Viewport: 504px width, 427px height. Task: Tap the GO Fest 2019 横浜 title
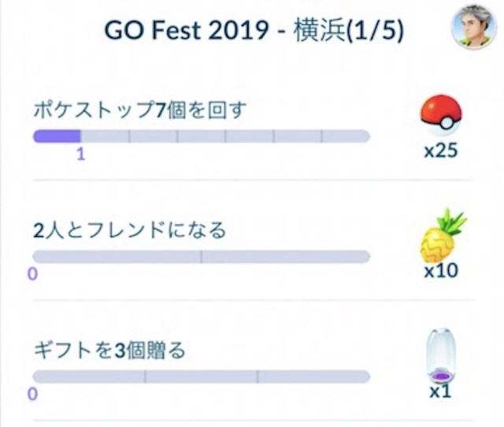click(236, 30)
